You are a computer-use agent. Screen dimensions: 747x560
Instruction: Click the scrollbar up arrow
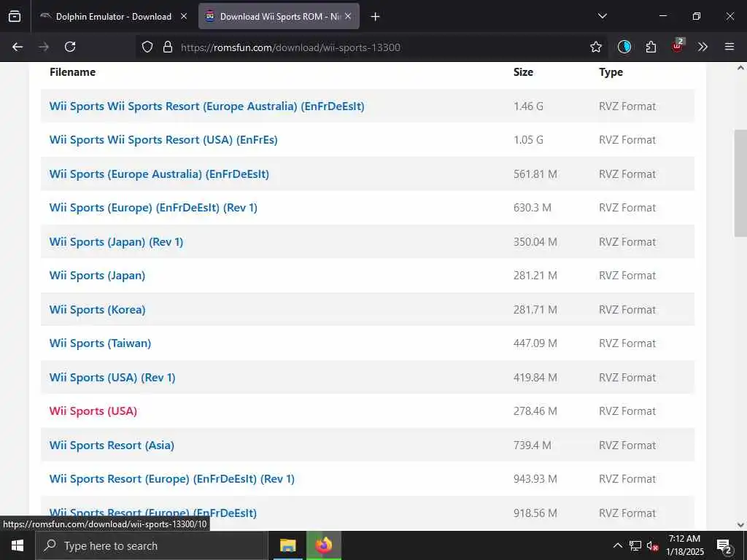tap(740, 68)
